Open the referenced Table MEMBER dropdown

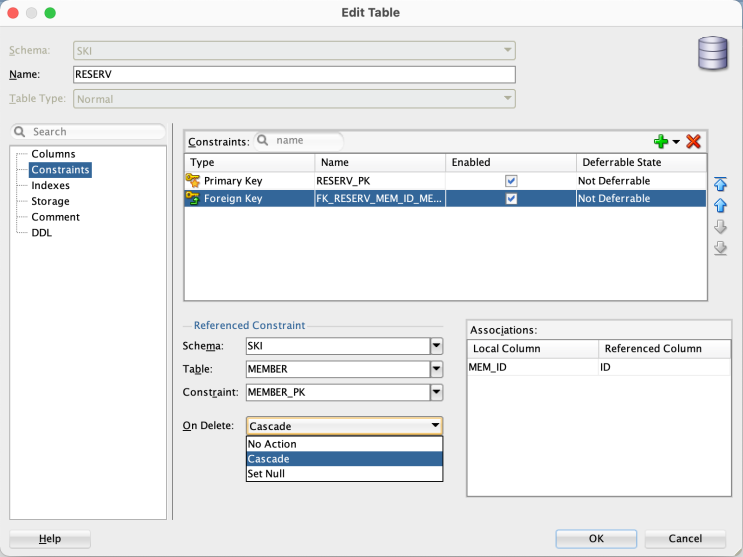(x=436, y=369)
